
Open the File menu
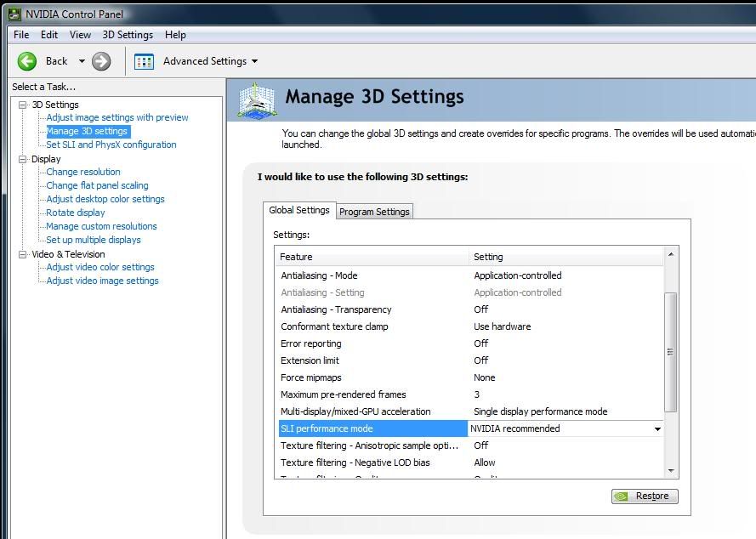(21, 35)
